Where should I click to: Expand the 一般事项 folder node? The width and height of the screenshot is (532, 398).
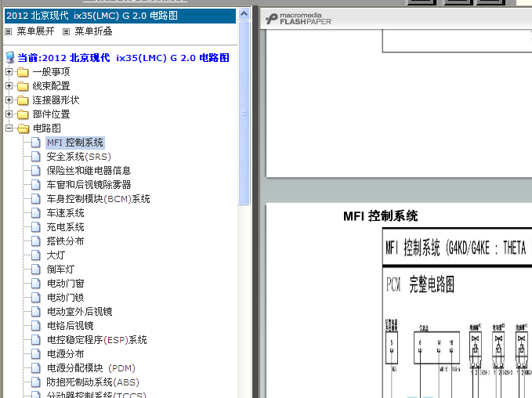point(9,72)
